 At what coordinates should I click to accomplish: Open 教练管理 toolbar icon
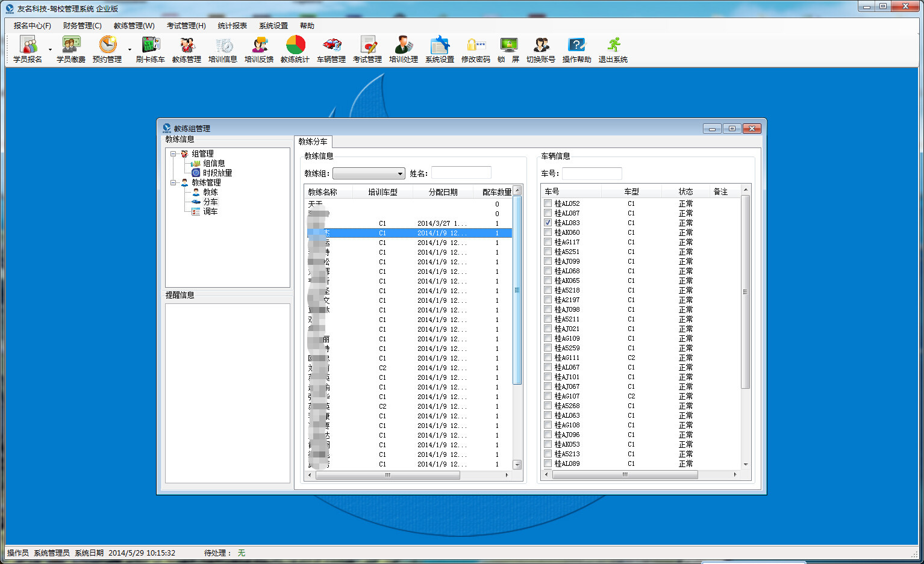click(x=187, y=49)
